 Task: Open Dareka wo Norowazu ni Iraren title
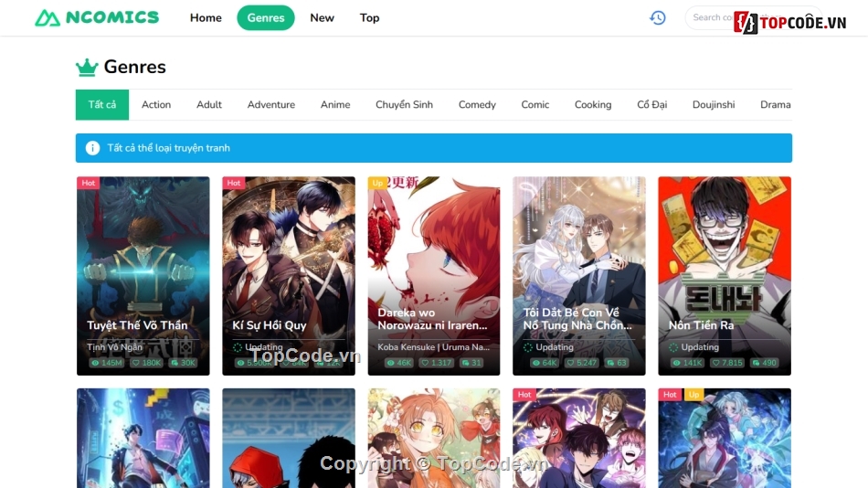click(433, 319)
